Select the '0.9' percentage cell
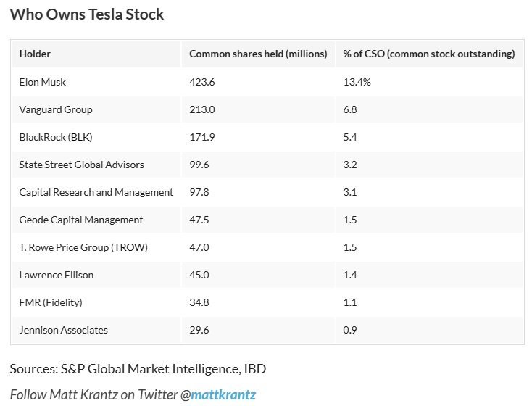The height and width of the screenshot is (406, 532). (x=429, y=329)
